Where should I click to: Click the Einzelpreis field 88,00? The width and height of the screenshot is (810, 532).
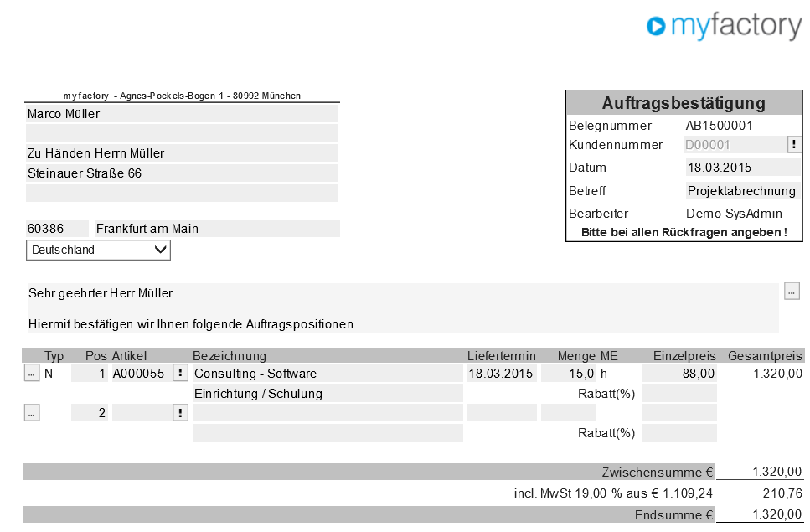click(x=679, y=373)
